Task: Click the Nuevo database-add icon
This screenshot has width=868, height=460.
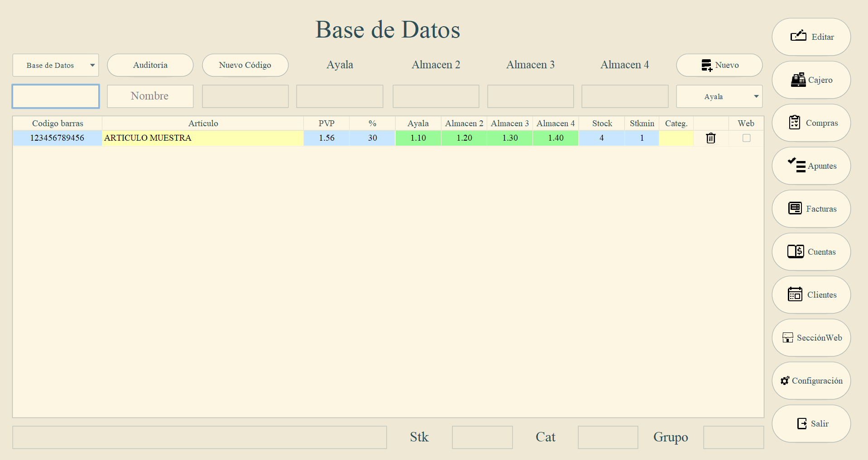Action: 707,65
